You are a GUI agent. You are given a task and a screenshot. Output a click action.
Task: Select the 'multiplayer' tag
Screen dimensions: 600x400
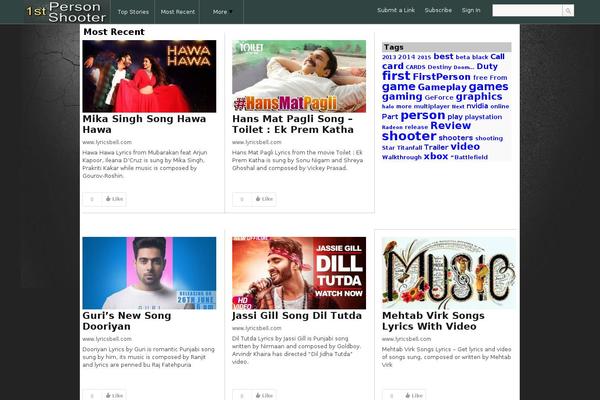pyautogui.click(x=431, y=106)
